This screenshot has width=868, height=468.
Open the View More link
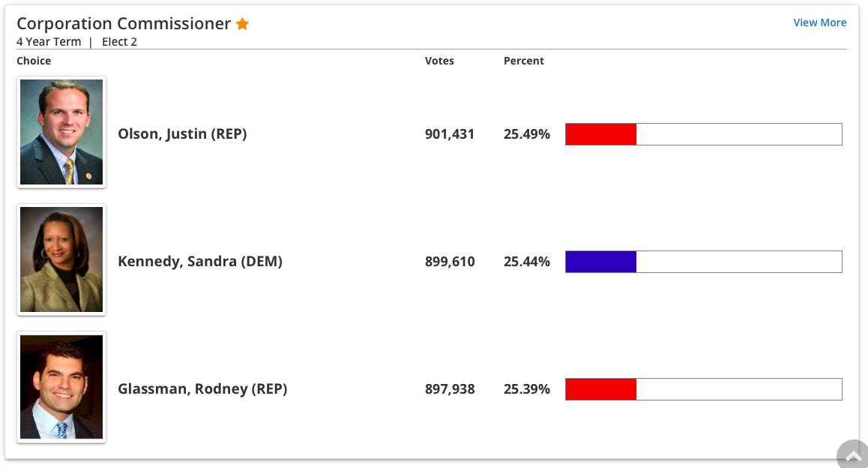[819, 22]
